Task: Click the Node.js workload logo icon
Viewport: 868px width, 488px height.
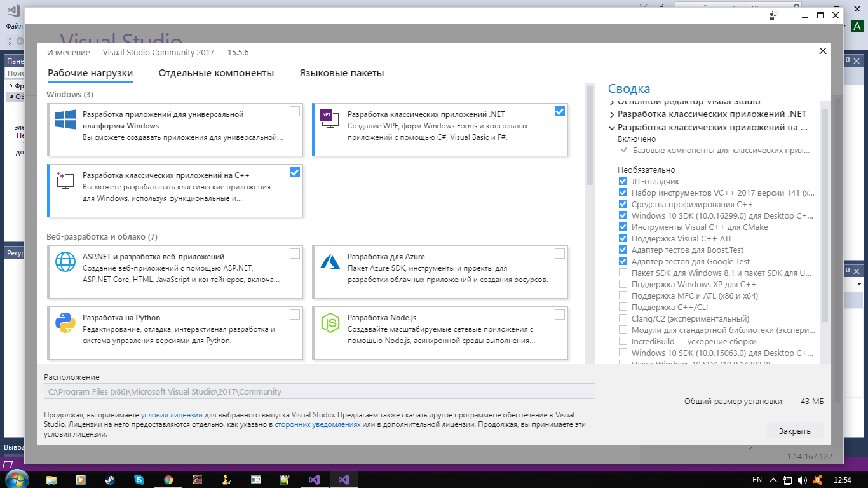Action: click(330, 323)
